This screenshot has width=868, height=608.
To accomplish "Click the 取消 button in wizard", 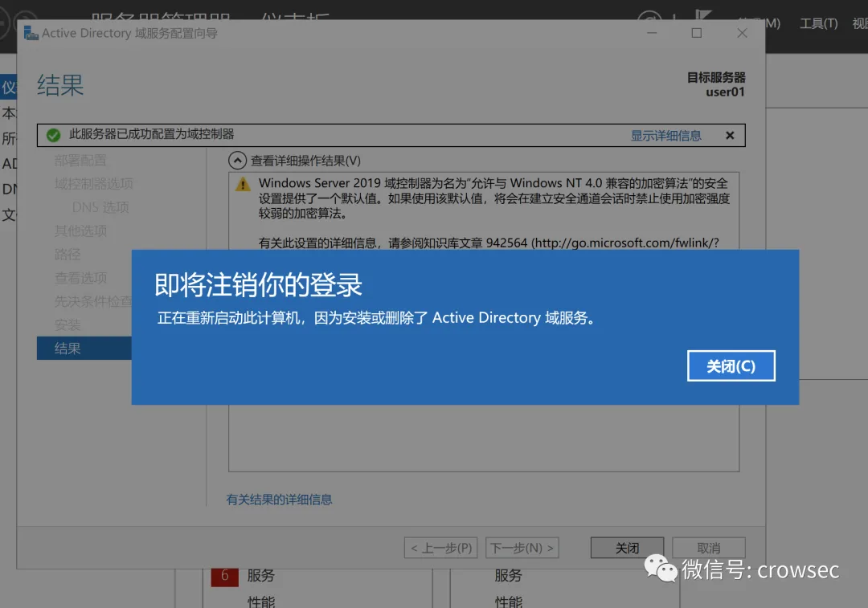I will pyautogui.click(x=709, y=548).
